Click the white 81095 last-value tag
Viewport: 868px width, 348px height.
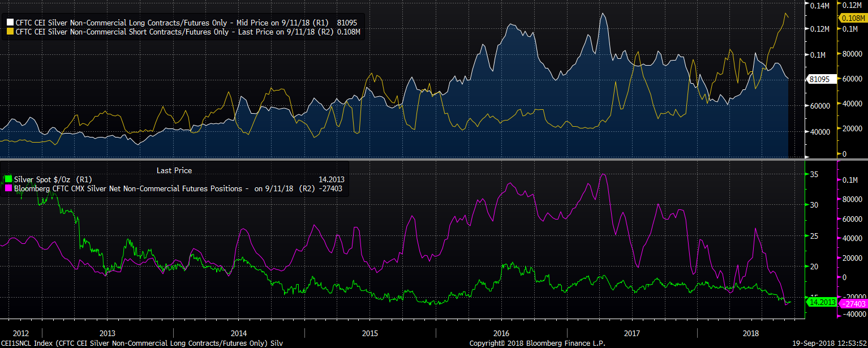(x=819, y=80)
